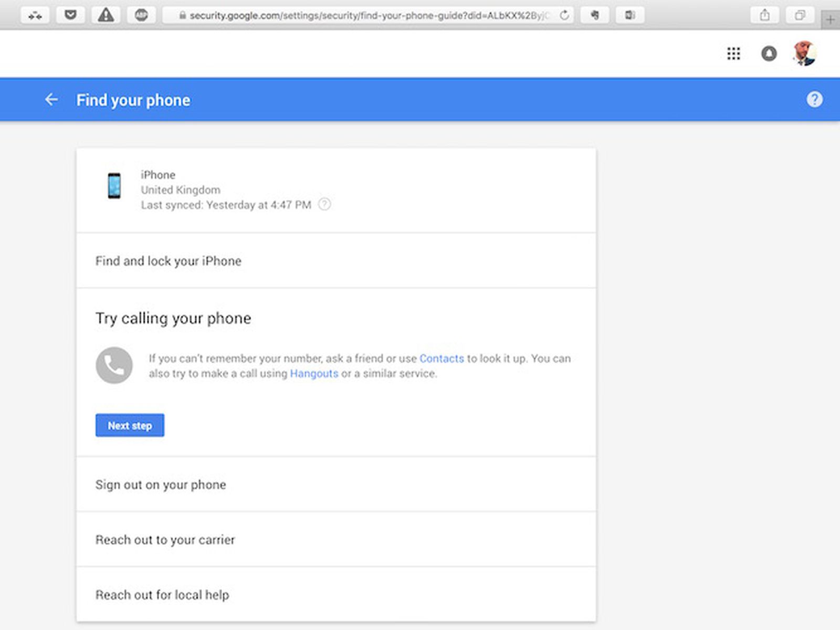The width and height of the screenshot is (840, 630).
Task: Click the Last synced: Yesterday at 4:47 PM text
Action: click(226, 205)
